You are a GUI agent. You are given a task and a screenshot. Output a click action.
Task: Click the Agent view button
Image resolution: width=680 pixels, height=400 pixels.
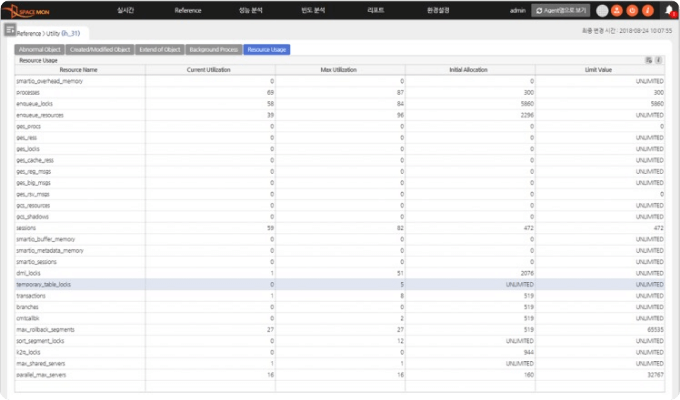560,10
